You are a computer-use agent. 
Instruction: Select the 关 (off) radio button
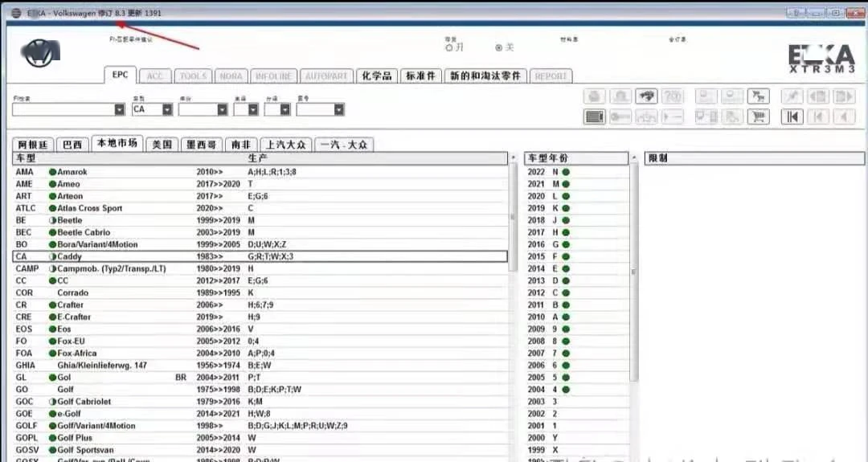[499, 48]
